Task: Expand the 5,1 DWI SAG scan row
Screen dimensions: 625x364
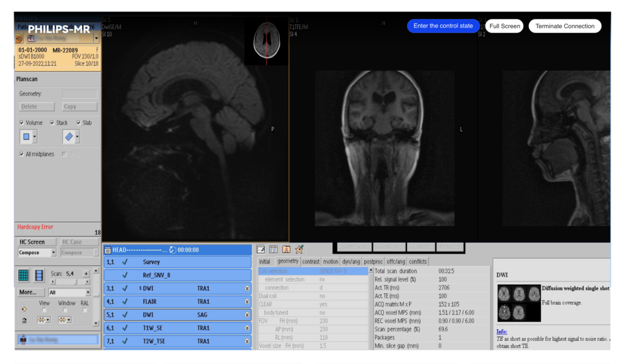Action: tap(247, 315)
